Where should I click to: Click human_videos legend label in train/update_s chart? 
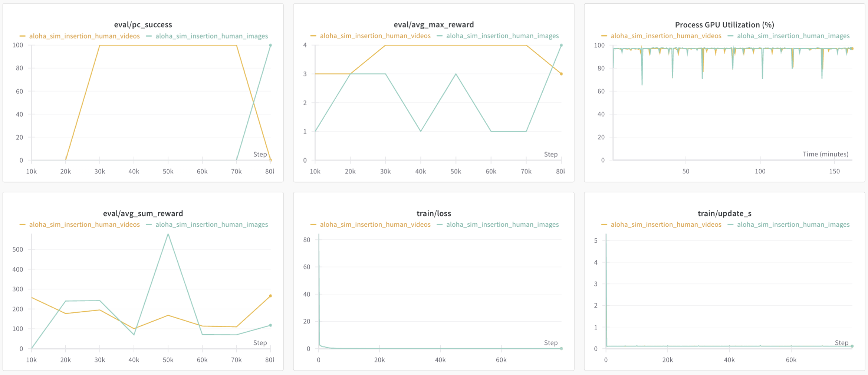(x=666, y=225)
